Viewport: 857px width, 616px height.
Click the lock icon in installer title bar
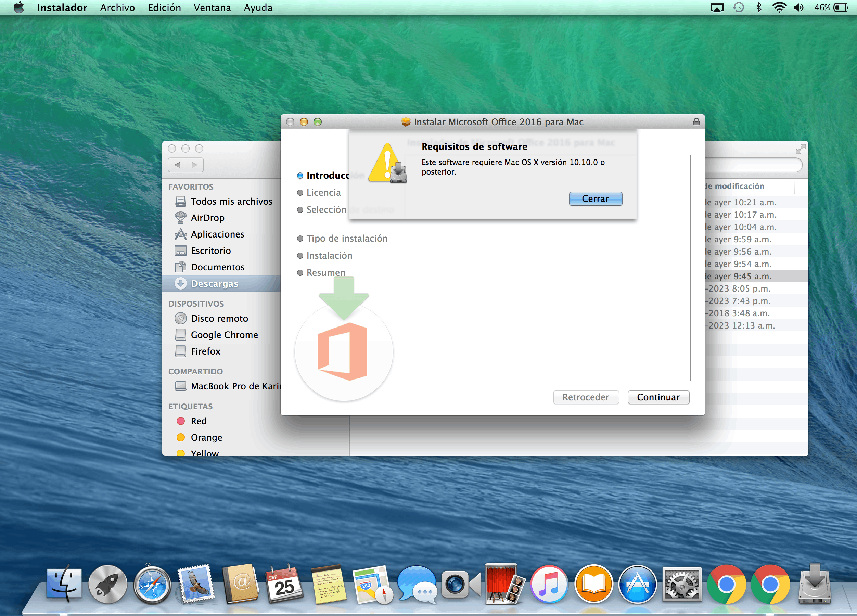(696, 122)
